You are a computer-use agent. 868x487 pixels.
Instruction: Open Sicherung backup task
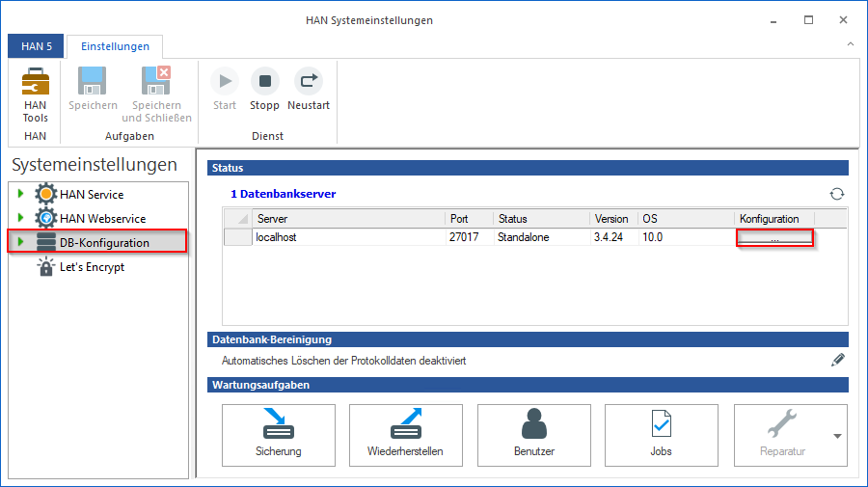point(279,435)
